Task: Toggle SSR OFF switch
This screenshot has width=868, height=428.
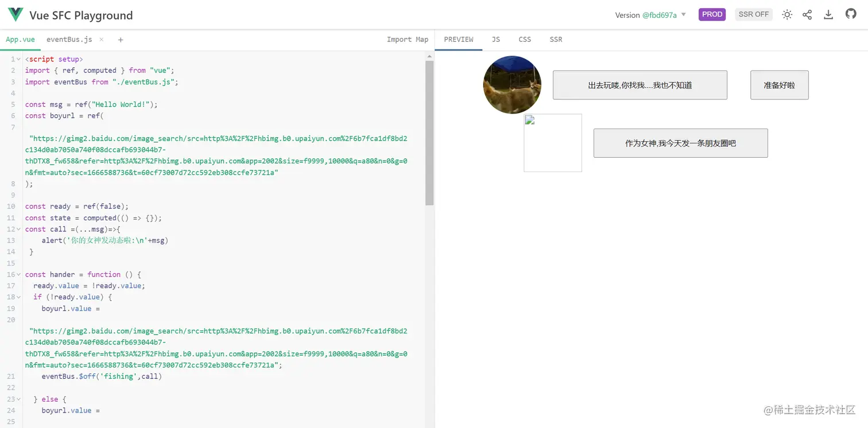Action: point(753,14)
